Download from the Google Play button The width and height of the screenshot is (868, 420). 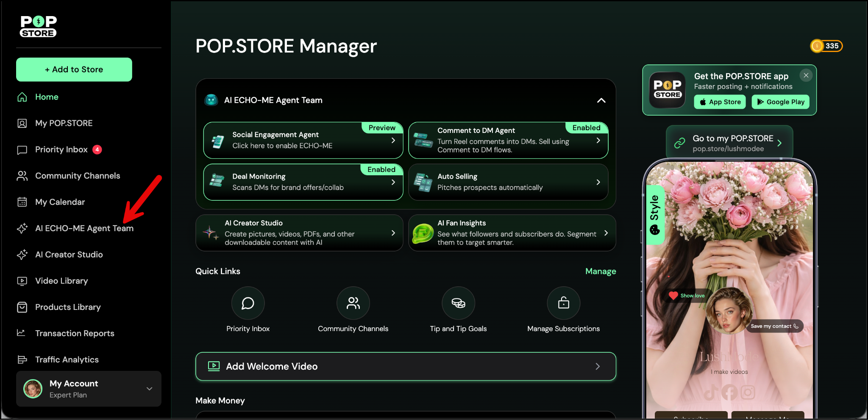coord(780,102)
